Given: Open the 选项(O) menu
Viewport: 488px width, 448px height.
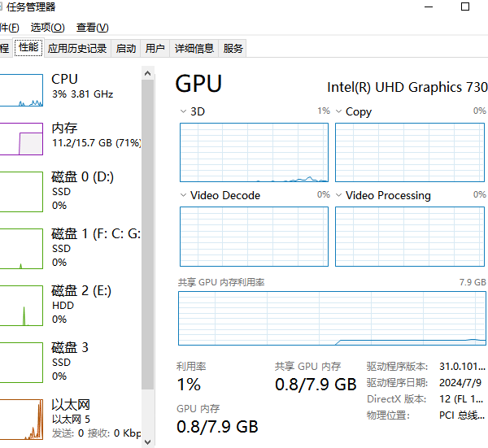Looking at the screenshot, I should 48,28.
